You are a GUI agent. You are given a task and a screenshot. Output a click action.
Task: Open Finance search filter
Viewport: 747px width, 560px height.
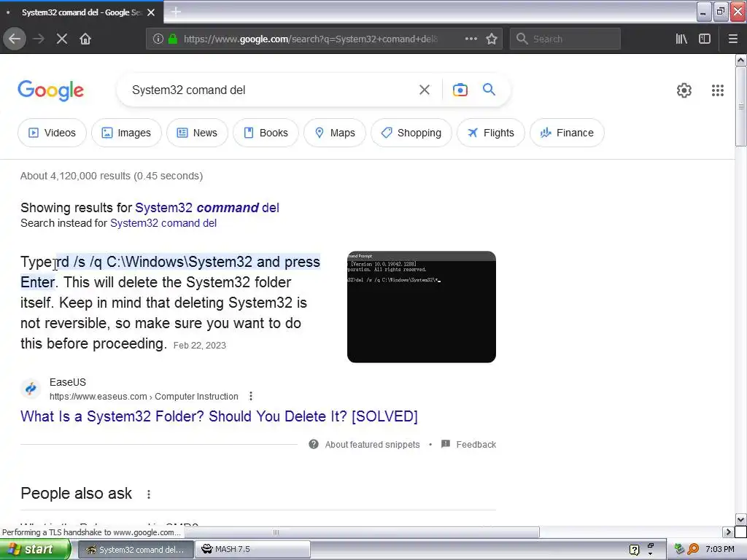click(567, 133)
